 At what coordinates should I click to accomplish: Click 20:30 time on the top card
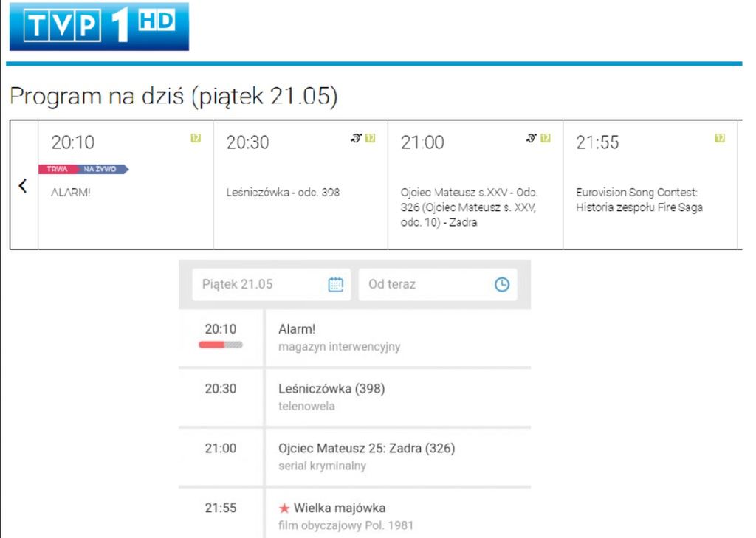click(247, 142)
